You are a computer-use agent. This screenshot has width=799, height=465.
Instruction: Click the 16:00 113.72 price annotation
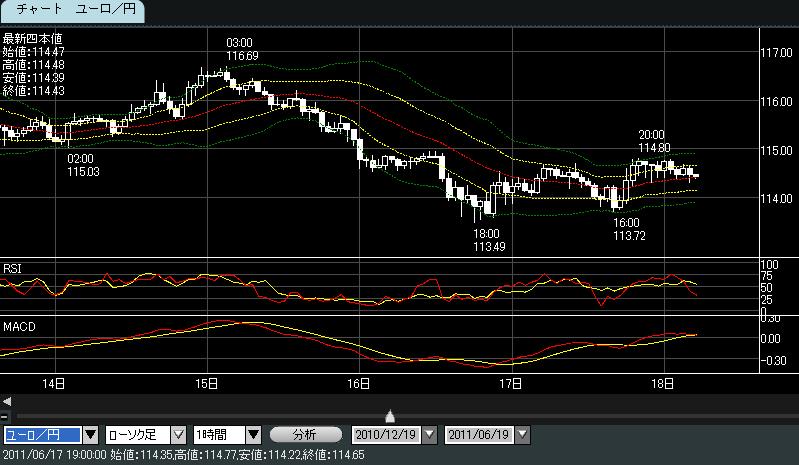[627, 229]
